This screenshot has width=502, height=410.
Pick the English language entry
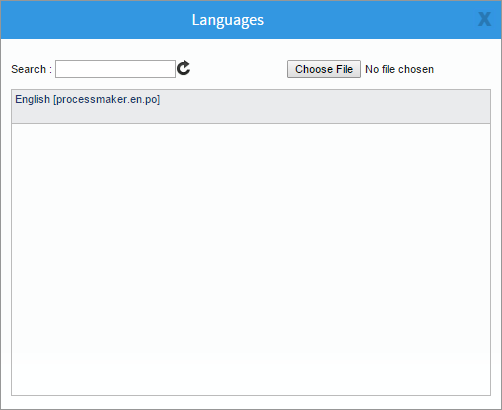[x=251, y=106]
